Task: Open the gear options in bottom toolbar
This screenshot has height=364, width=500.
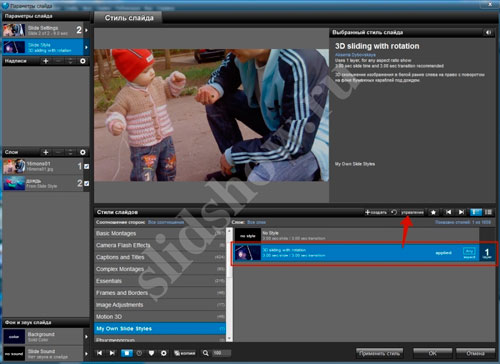Action: pos(164,353)
